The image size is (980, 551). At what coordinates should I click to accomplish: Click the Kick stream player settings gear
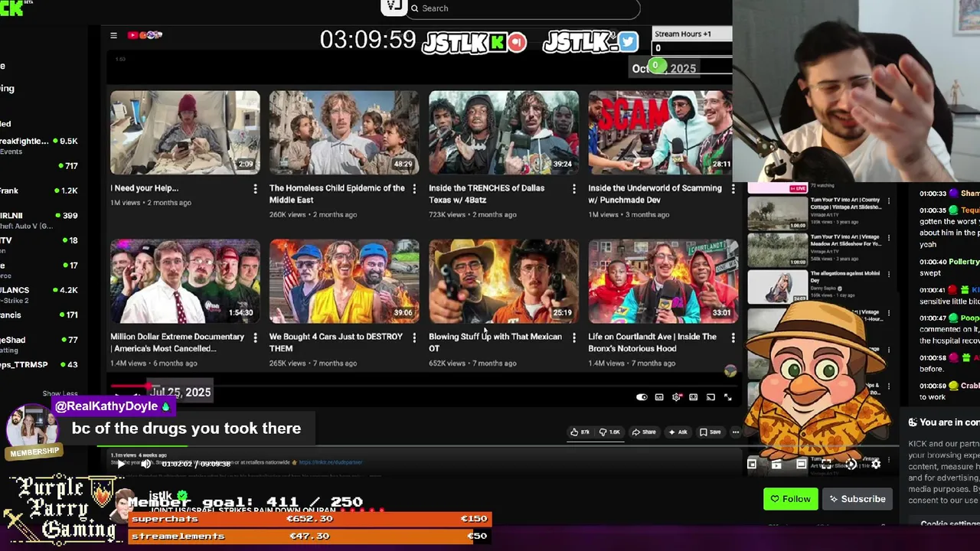point(876,464)
